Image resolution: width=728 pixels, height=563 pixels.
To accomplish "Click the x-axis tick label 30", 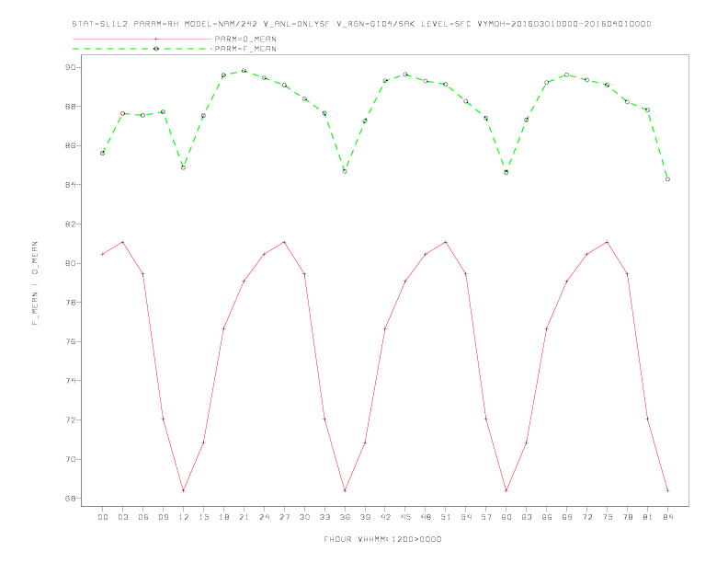I will (x=304, y=517).
